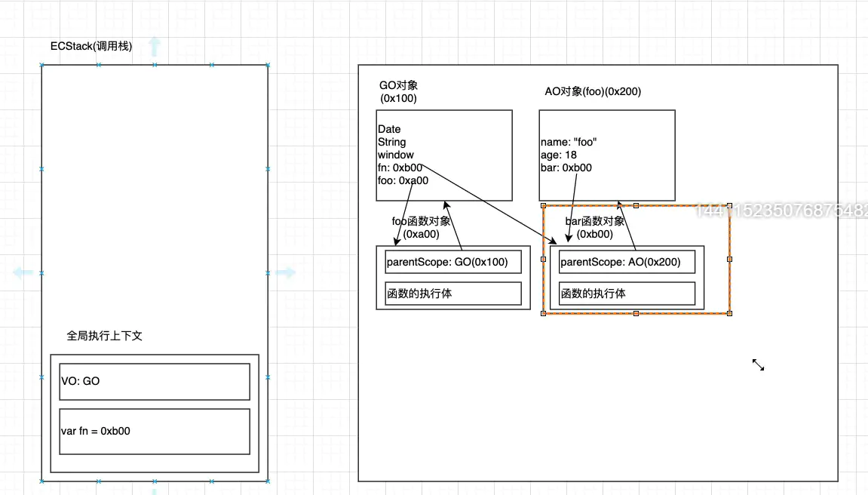Select 函数的执行体 box in bar function object
This screenshot has width=868, height=495.
coord(626,294)
